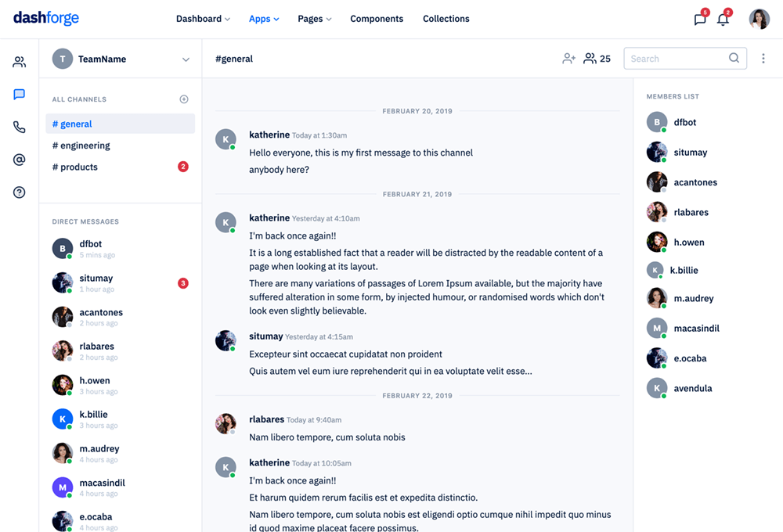The width and height of the screenshot is (783, 532).
Task: Select the chat icon in left sidebar
Action: [20, 95]
